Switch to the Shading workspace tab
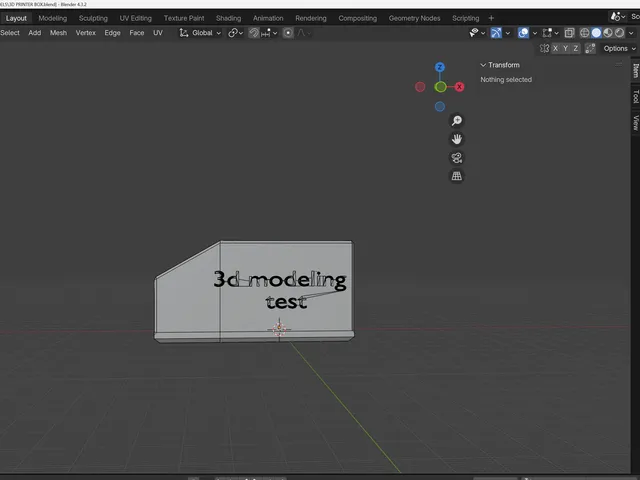The height and width of the screenshot is (480, 640). pyautogui.click(x=228, y=18)
